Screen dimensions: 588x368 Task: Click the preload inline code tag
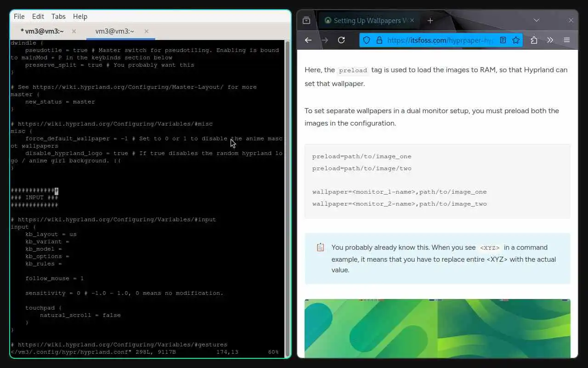point(353,70)
